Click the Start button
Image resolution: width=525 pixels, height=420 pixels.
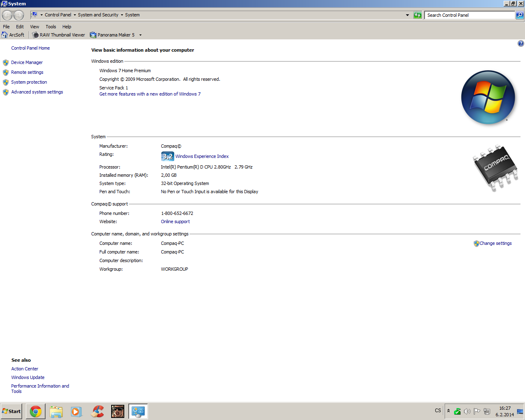click(x=11, y=411)
